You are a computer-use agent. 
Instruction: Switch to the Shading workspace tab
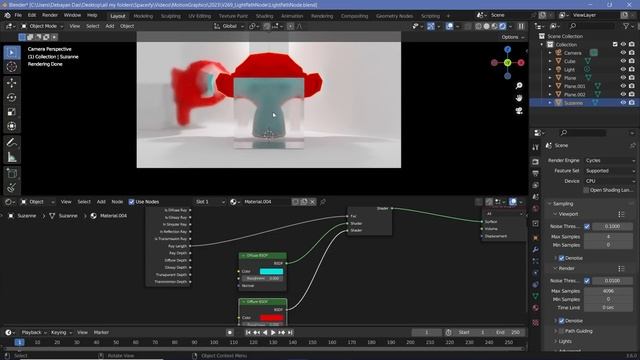(x=264, y=16)
